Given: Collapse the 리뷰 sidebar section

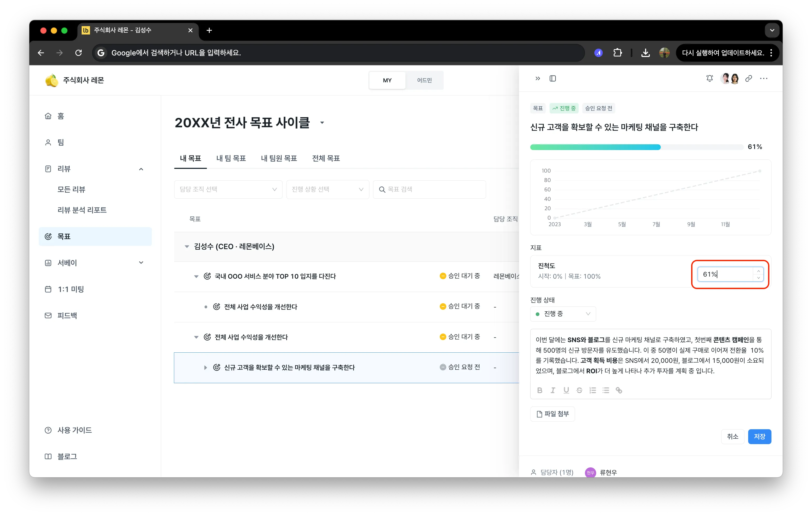Looking at the screenshot, I should click(x=141, y=169).
